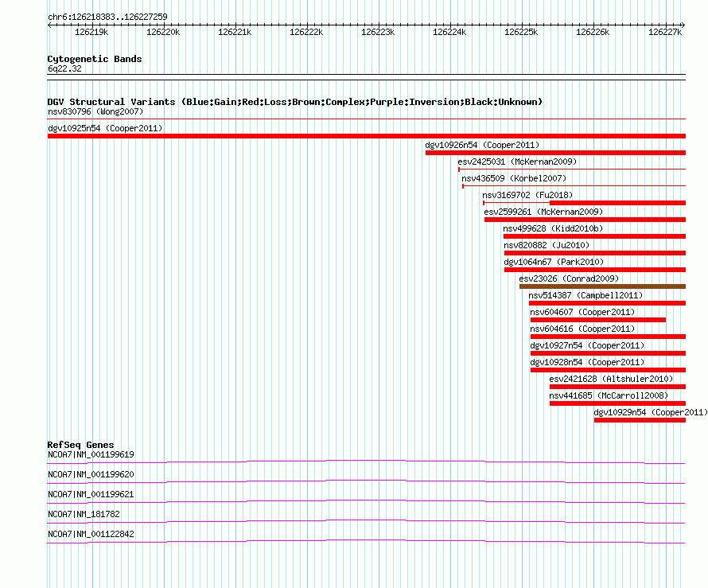Click nsv436509 (Korbel2007) label

coord(514,178)
